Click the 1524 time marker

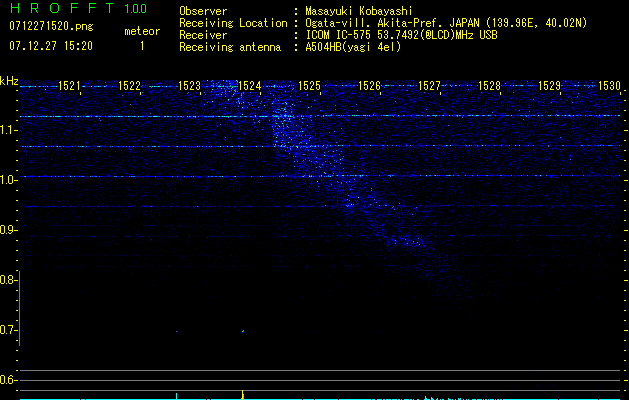tap(250, 86)
